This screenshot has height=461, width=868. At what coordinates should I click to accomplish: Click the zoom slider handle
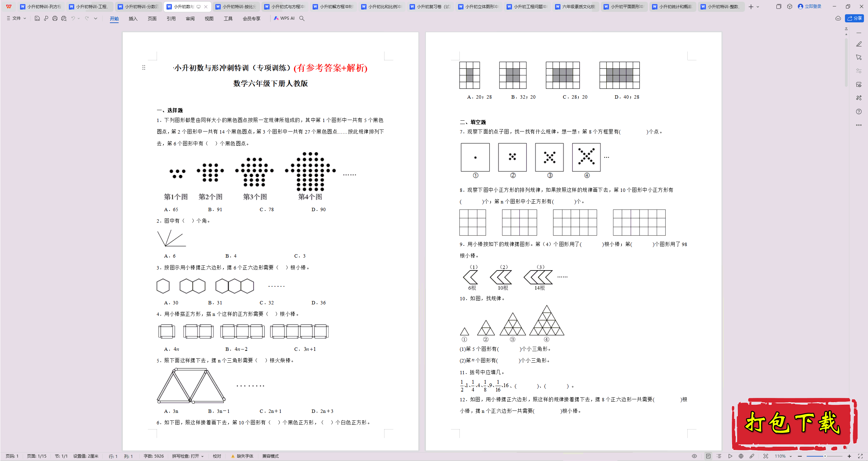click(x=825, y=456)
